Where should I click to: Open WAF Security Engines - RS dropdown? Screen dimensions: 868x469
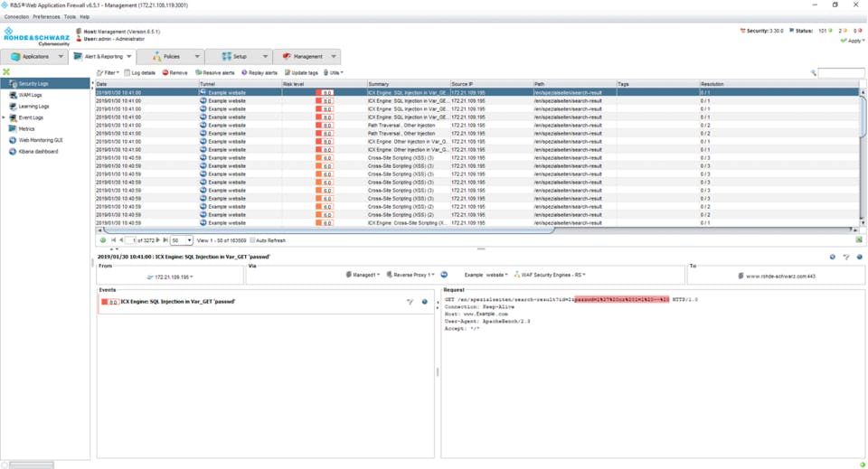550,275
